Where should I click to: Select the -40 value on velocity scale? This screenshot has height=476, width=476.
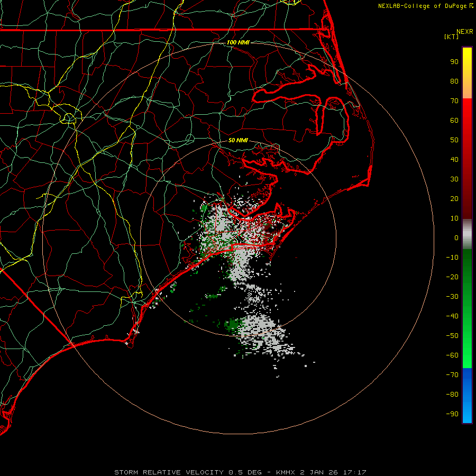pyautogui.click(x=452, y=316)
